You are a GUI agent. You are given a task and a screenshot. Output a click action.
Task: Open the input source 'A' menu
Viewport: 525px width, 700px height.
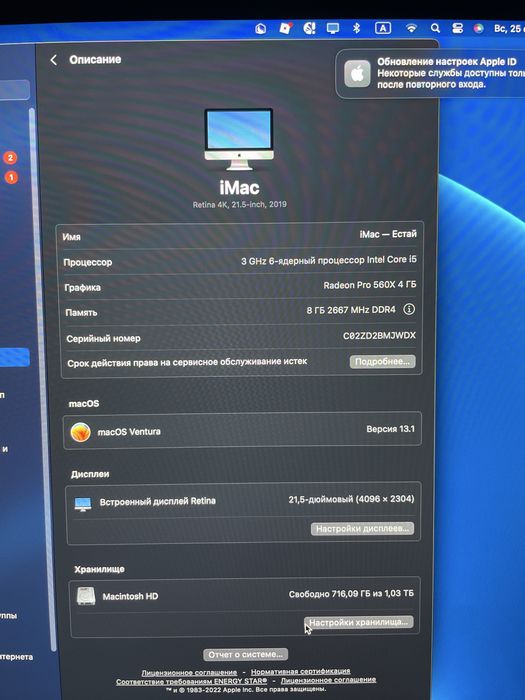[x=383, y=29]
